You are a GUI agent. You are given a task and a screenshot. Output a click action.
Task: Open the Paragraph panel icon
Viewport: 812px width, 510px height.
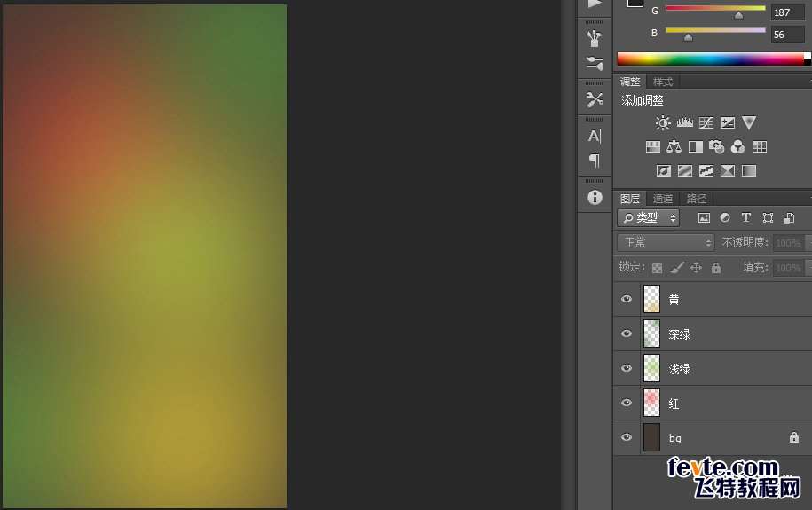[595, 161]
